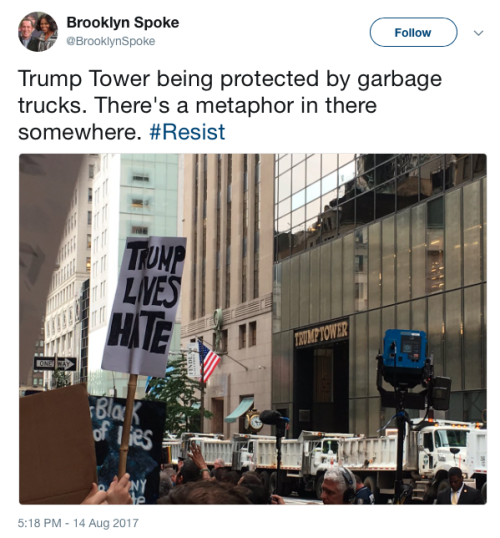Expand the tweet options chevron

point(478,33)
